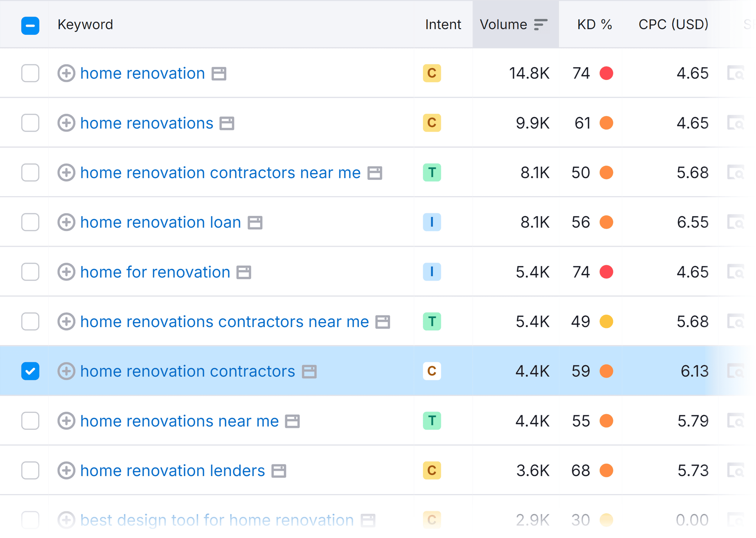Click the informational intent badge for home renovation loan
756x538 pixels.
432,222
